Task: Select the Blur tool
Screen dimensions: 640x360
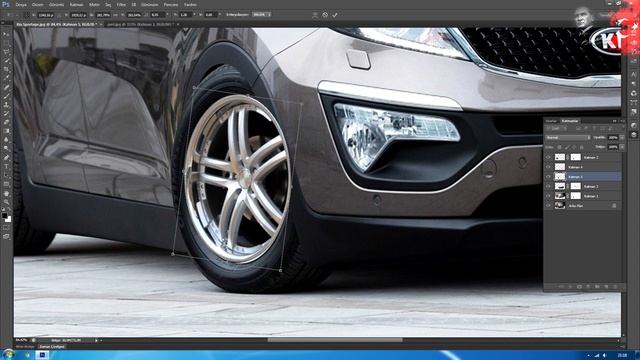Action: 6,140
